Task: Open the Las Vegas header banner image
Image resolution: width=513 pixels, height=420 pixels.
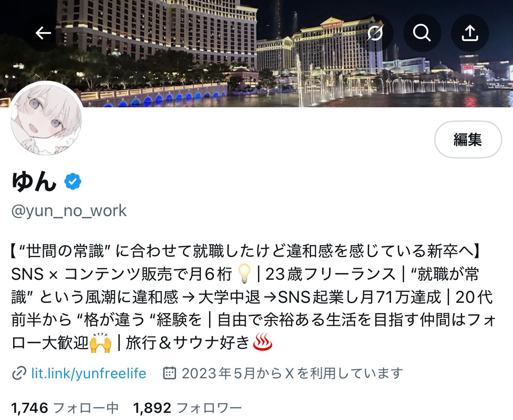Action: pos(256,54)
